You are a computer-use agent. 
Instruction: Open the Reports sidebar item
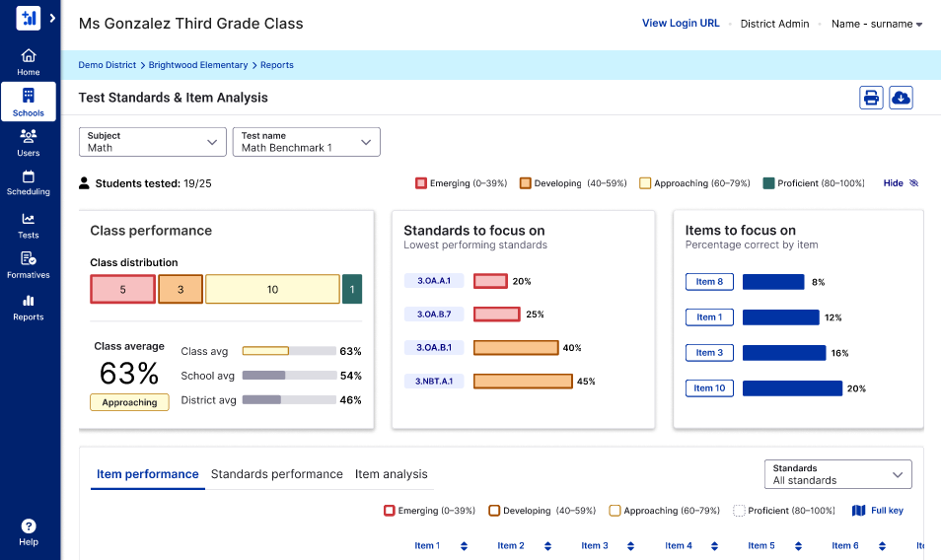(x=29, y=308)
